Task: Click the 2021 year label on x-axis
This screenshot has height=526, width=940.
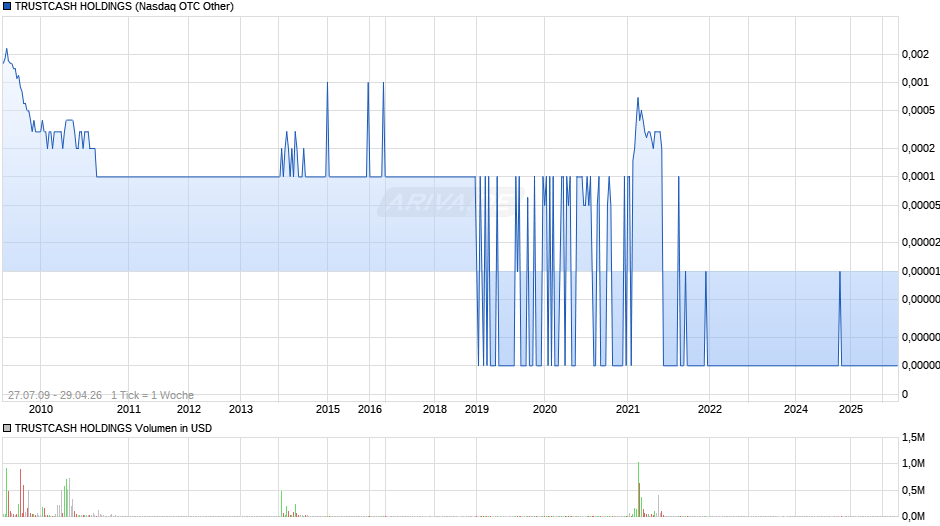Action: 628,409
